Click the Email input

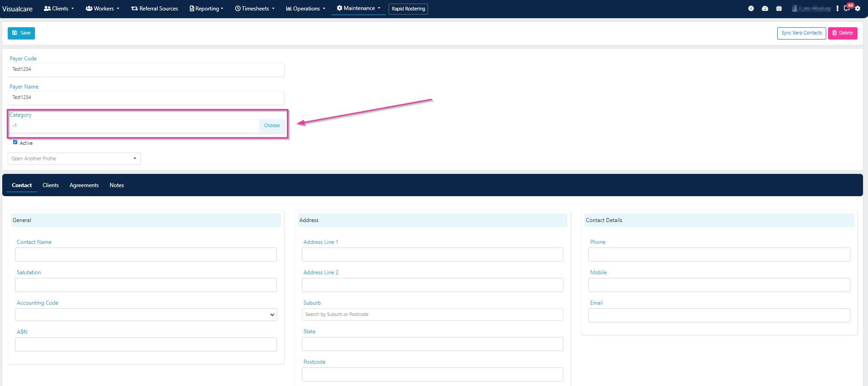click(x=719, y=315)
